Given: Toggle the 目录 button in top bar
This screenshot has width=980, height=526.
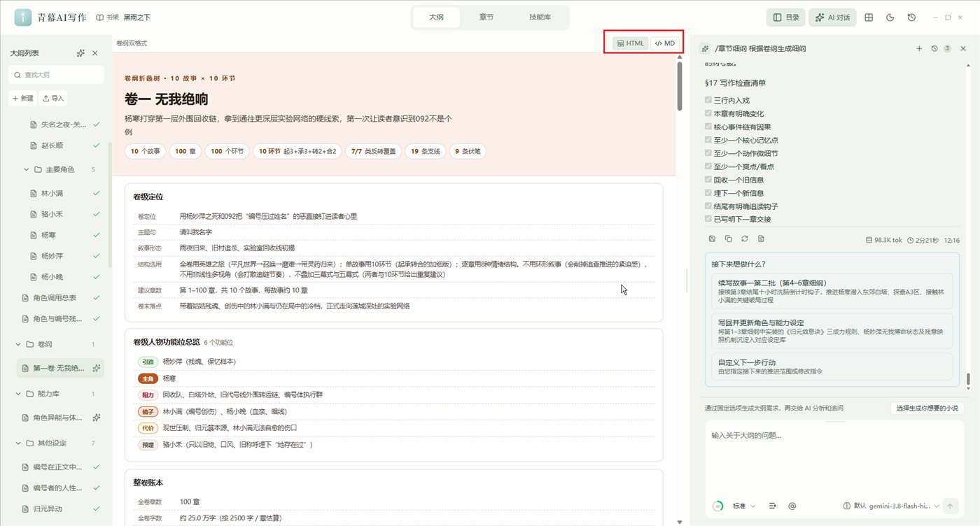Looking at the screenshot, I should [x=786, y=17].
